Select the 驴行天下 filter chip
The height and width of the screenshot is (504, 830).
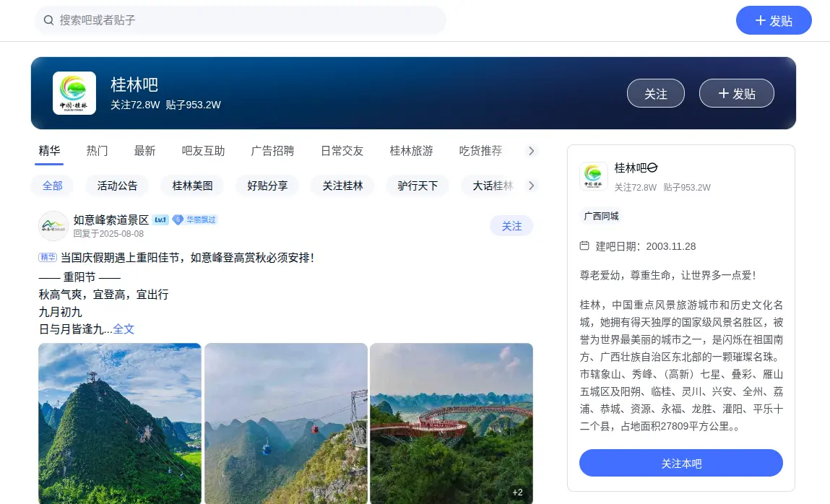(x=418, y=186)
